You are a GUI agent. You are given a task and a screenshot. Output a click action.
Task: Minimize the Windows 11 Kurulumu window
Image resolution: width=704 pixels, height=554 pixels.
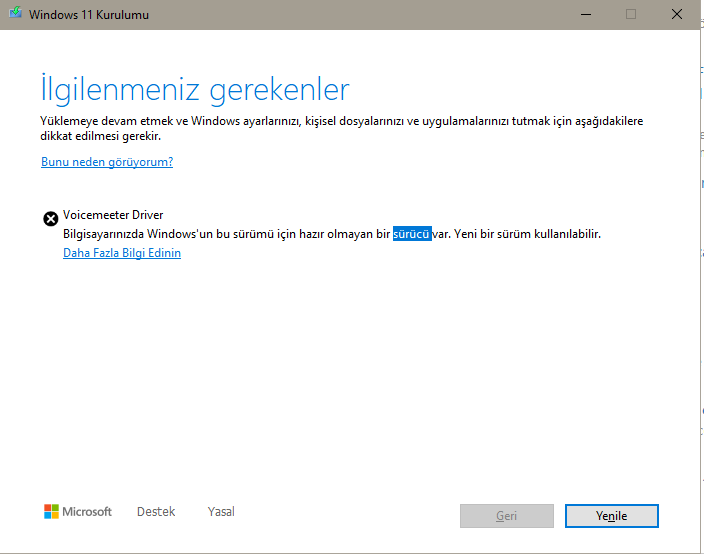586,14
